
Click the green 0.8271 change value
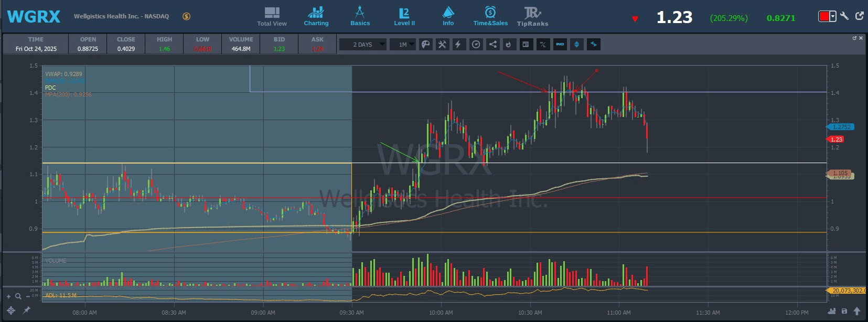(780, 18)
